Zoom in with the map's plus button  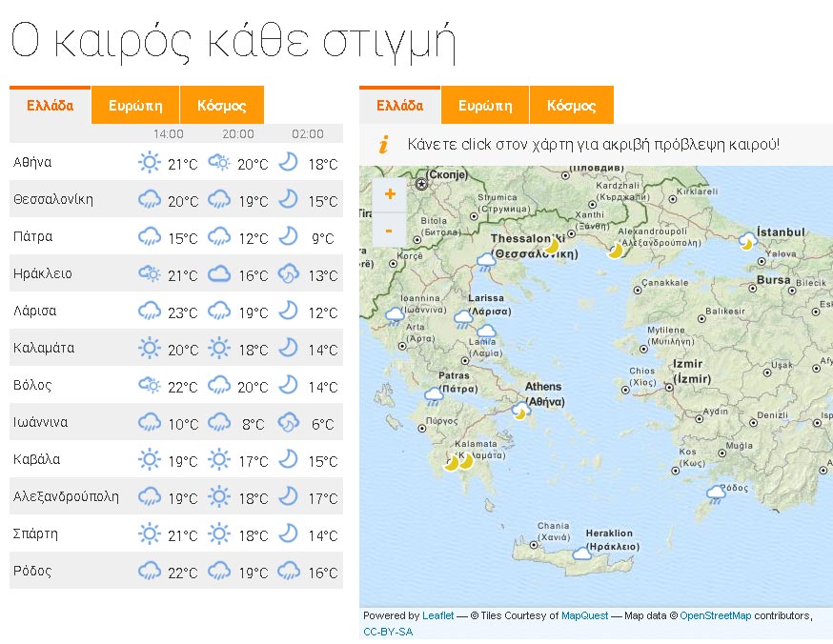[389, 193]
